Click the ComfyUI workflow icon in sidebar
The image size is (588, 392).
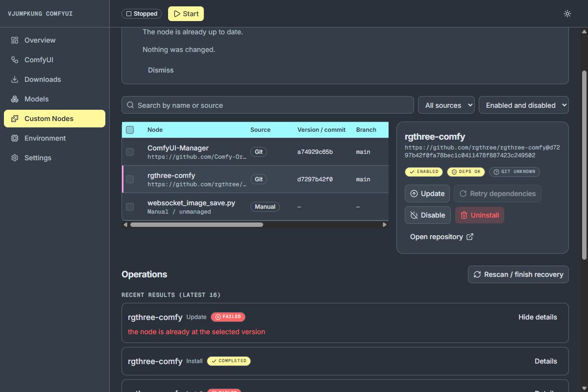click(x=15, y=60)
